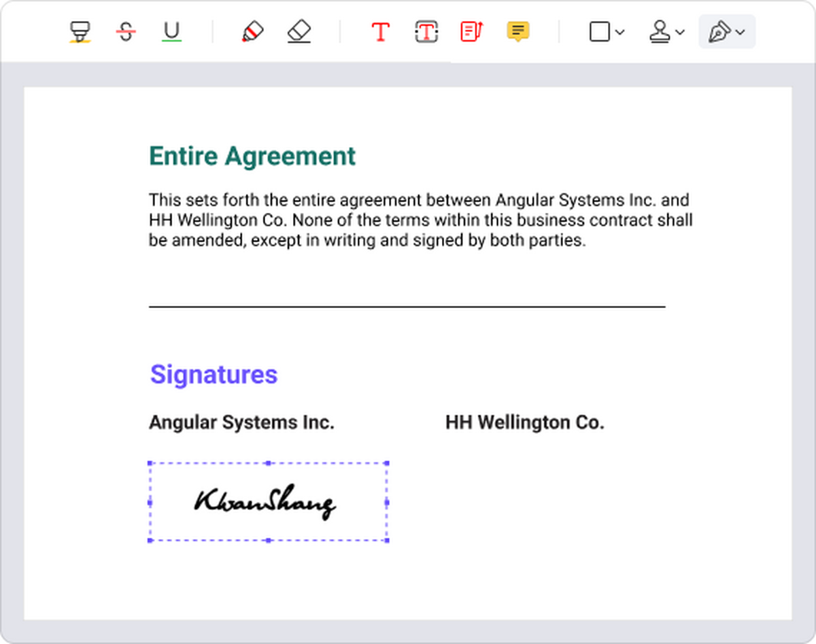
Task: Click the signature box top-left resize handle
Action: (x=150, y=464)
